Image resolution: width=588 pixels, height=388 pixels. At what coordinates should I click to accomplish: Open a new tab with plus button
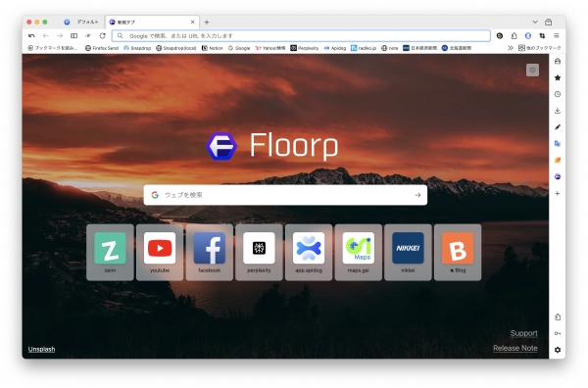click(x=206, y=23)
